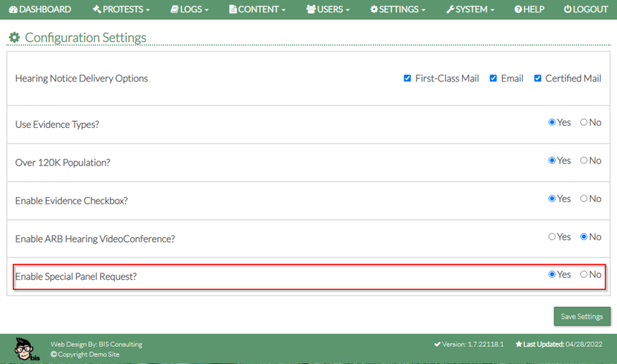Uncheck the First-Class Mail checkbox
This screenshot has height=364, width=617.
[x=407, y=78]
